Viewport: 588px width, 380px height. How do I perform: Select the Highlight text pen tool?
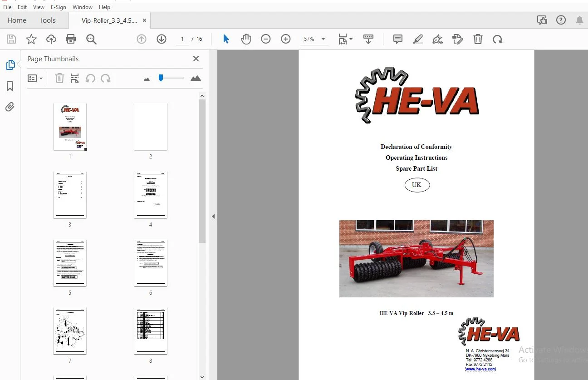[x=418, y=39]
